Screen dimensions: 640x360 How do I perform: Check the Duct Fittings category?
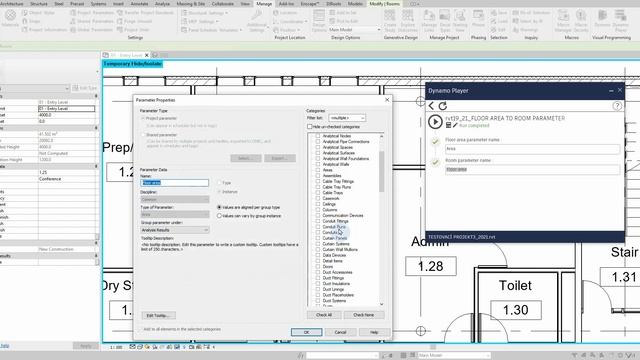click(x=318, y=278)
